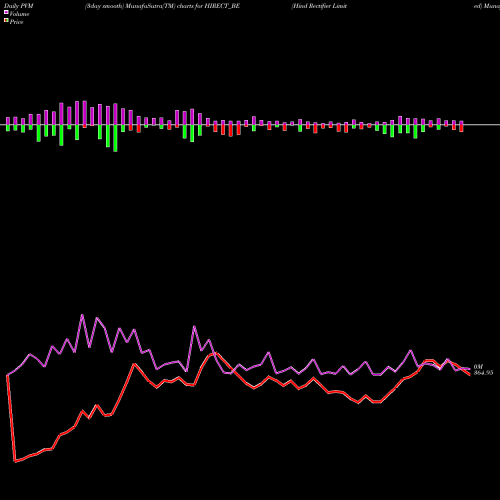The width and height of the screenshot is (500, 500).
Task: Click the 'Daily PVM' title text
Action: click(x=19, y=6)
